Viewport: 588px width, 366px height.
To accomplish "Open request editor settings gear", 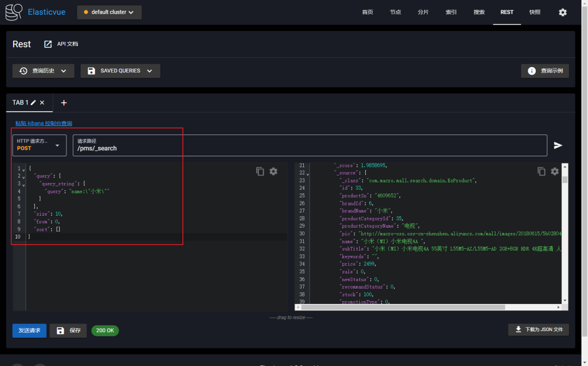I will pyautogui.click(x=273, y=172).
